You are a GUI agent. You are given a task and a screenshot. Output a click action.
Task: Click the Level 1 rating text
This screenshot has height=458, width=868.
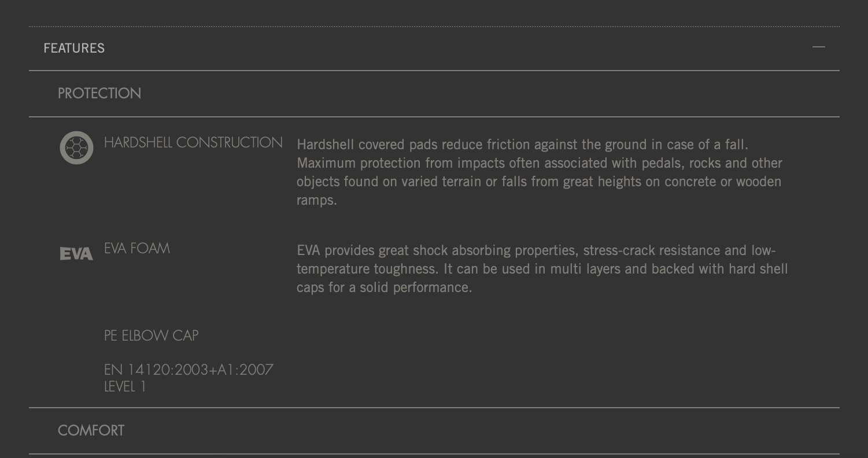pos(125,387)
